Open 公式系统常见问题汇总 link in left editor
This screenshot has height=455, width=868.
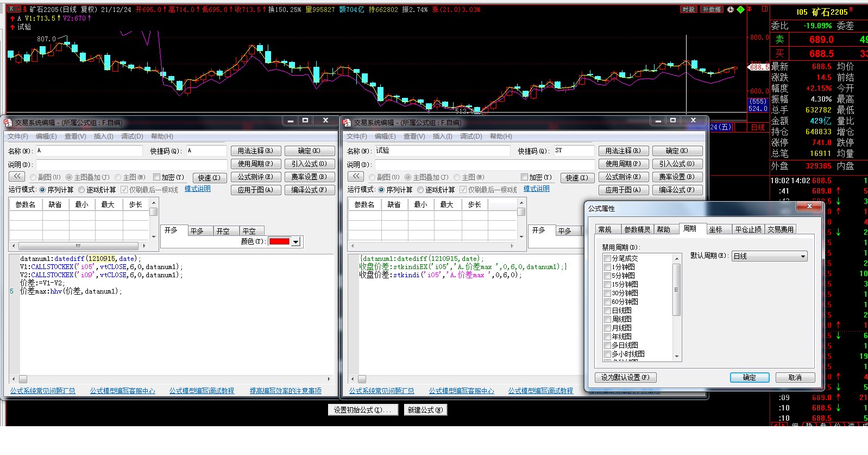point(43,390)
